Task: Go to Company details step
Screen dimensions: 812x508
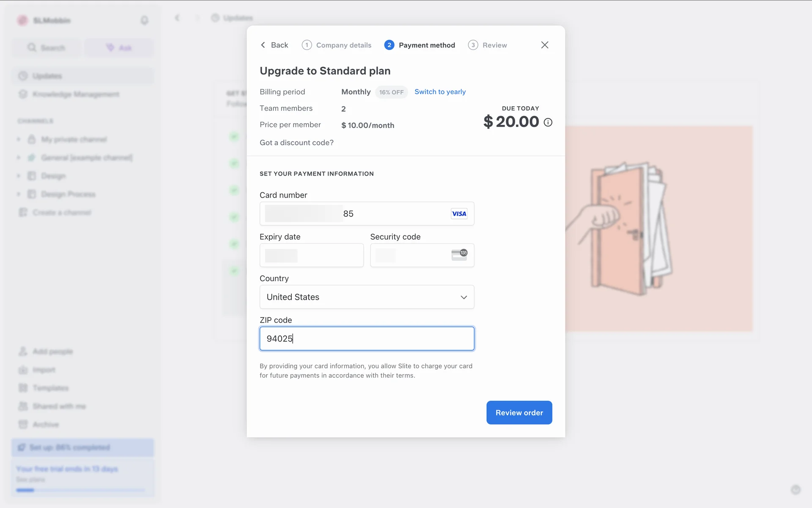Action: 343,45
